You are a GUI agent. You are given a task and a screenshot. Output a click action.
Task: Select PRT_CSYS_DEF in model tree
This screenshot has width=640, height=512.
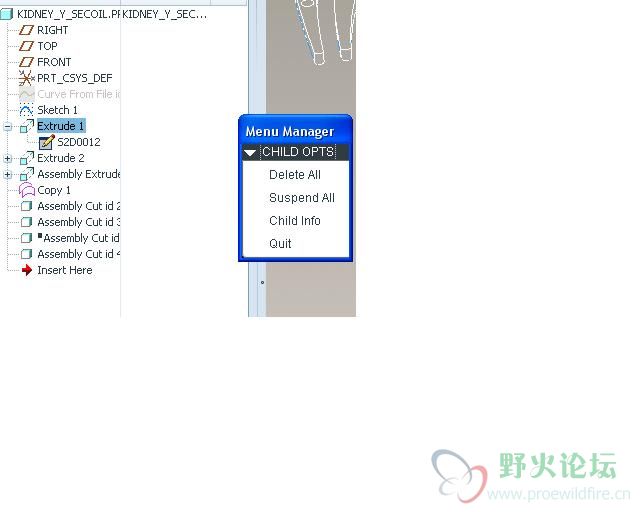(x=74, y=78)
